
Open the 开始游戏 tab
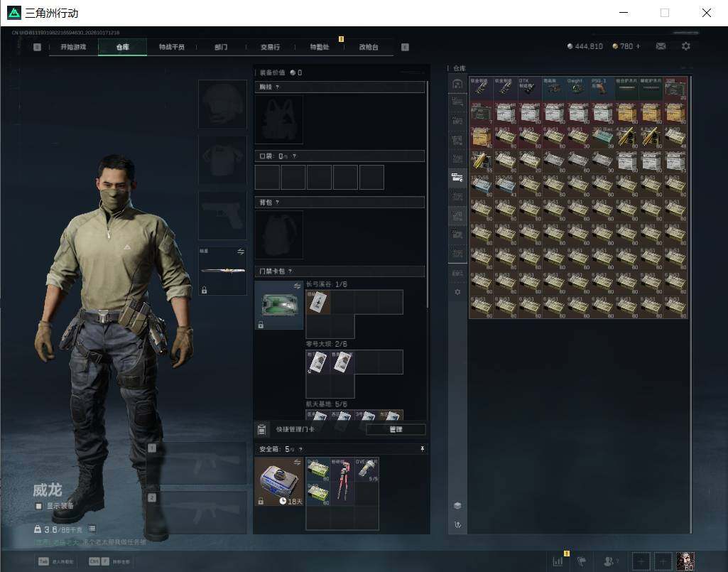[x=73, y=47]
